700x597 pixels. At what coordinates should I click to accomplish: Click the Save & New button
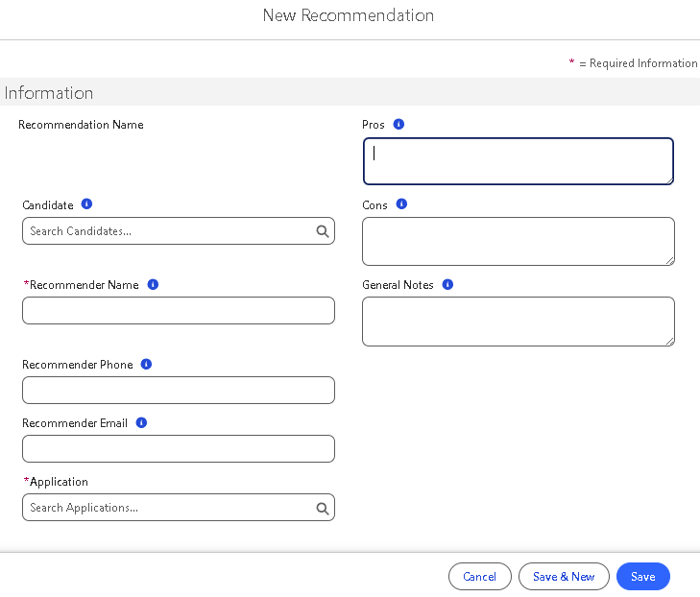tap(564, 577)
